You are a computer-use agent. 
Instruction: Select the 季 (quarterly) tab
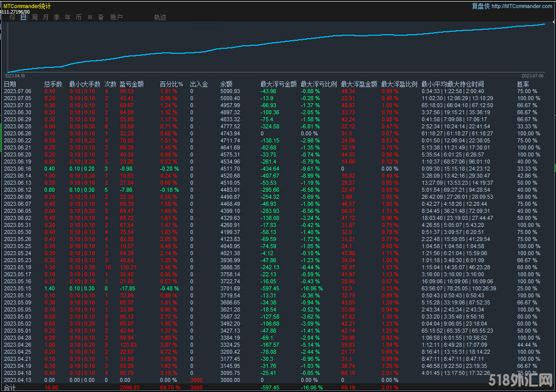click(56, 17)
